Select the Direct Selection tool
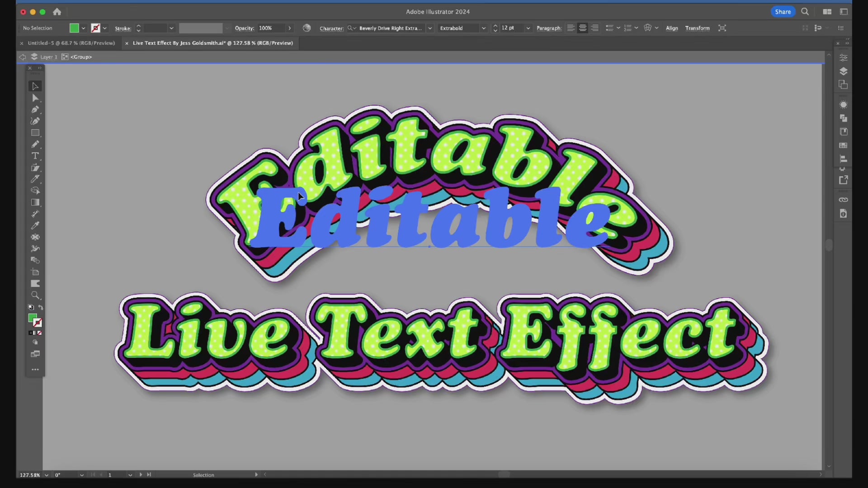Image resolution: width=868 pixels, height=488 pixels. [35, 98]
